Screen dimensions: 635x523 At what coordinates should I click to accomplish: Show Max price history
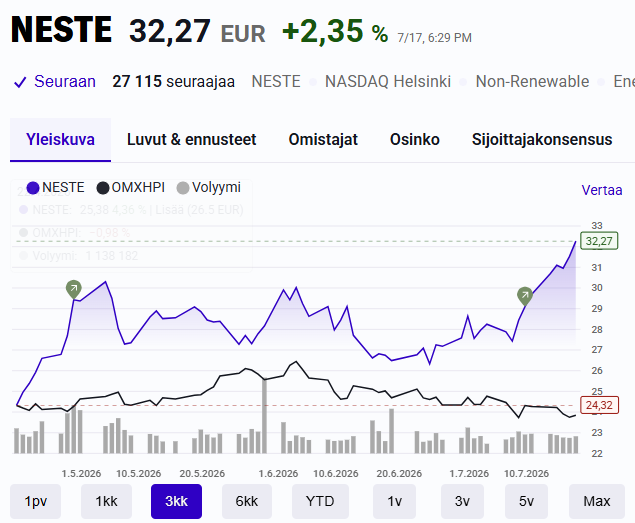[597, 502]
